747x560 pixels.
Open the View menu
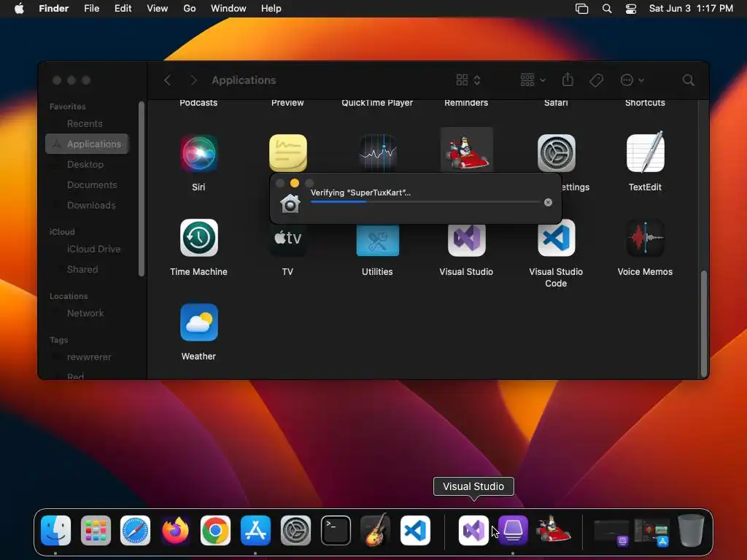158,9
